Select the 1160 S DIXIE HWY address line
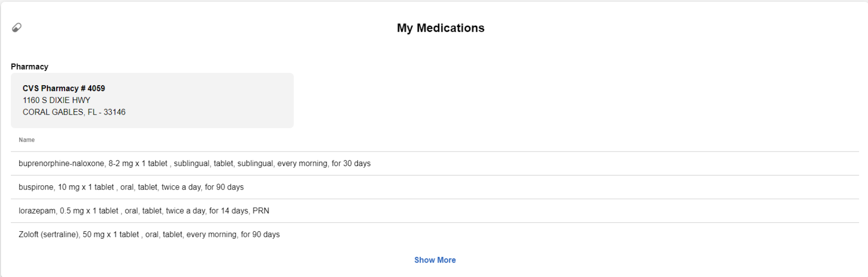This screenshot has width=868, height=277. (x=57, y=100)
